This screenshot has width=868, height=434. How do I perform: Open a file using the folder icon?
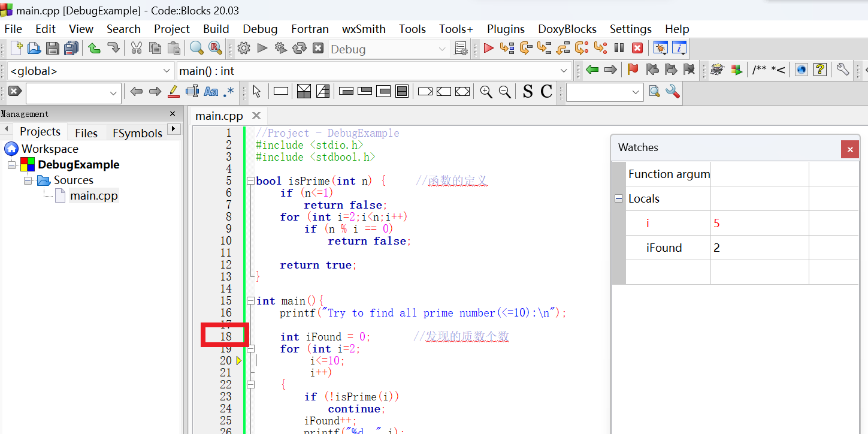[x=34, y=48]
